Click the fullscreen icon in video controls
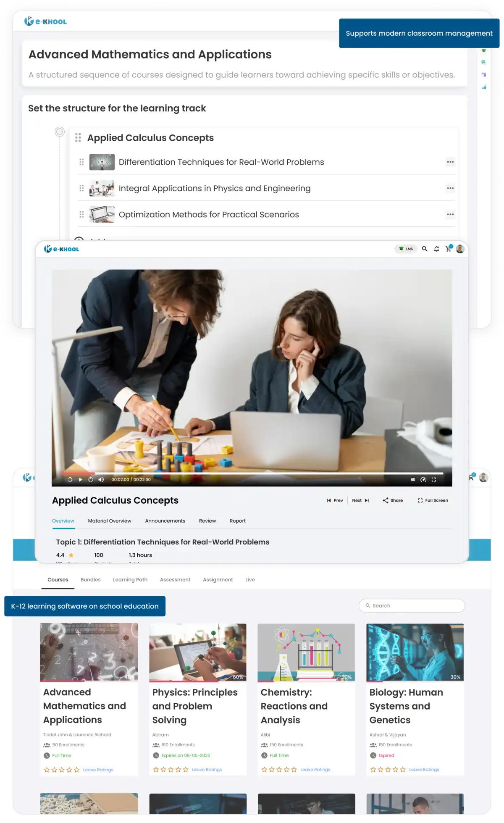Screen dimensions: 504x823 (434, 479)
